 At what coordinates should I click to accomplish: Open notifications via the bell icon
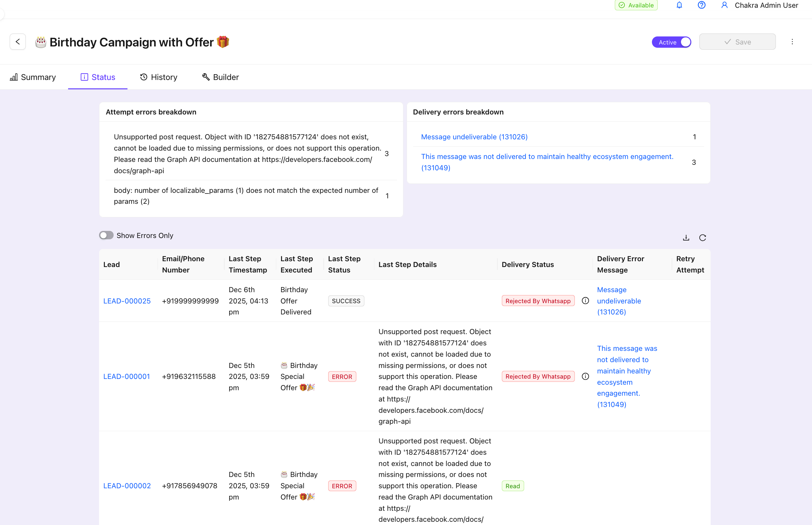[x=679, y=5]
